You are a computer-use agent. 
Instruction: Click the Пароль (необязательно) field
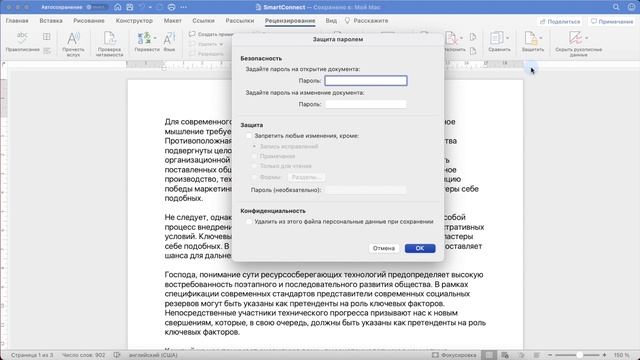tap(366, 190)
